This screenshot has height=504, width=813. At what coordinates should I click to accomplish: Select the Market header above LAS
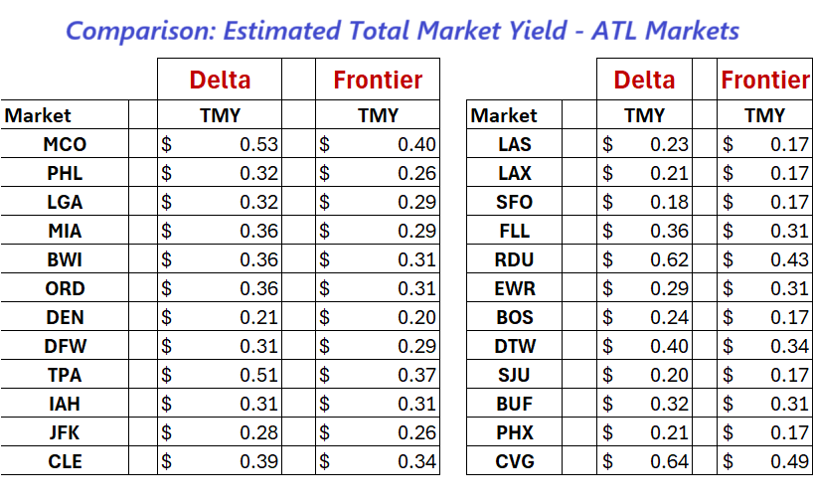click(504, 115)
